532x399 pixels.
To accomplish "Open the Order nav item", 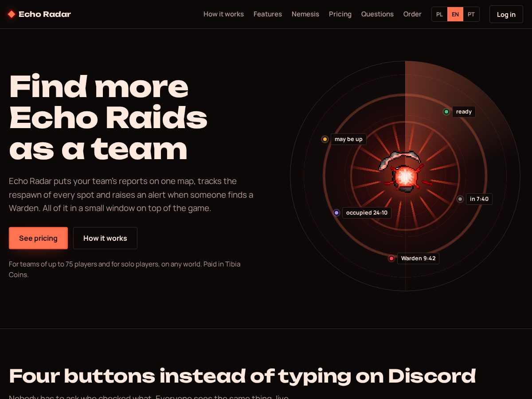I will click(412, 14).
